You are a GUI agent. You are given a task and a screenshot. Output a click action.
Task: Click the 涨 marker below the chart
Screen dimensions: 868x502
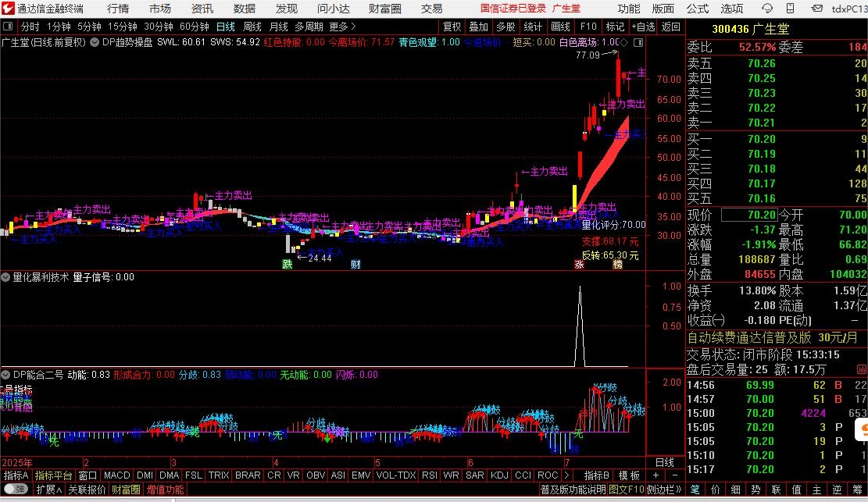(x=579, y=264)
